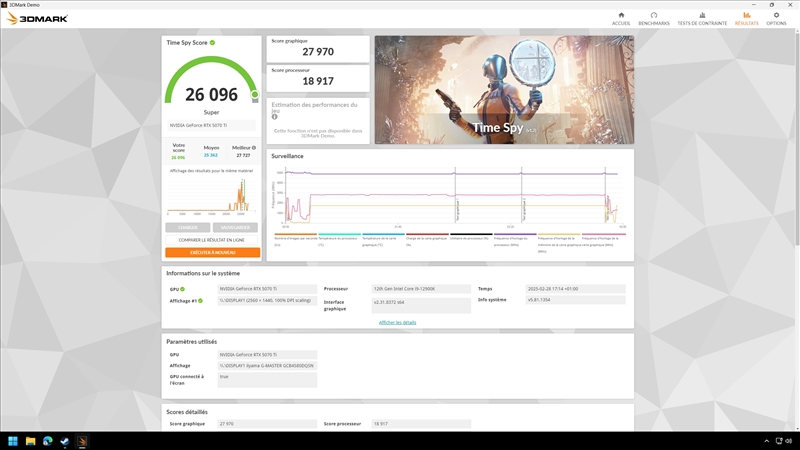Toggle Température du processeur teal legend
Screen dimensions: 800x450
pos(339,240)
